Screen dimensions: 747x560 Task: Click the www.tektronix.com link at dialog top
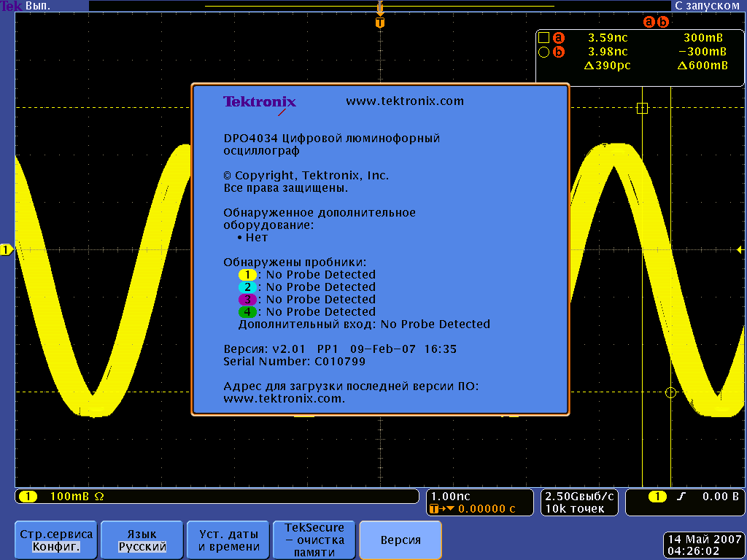click(x=405, y=101)
